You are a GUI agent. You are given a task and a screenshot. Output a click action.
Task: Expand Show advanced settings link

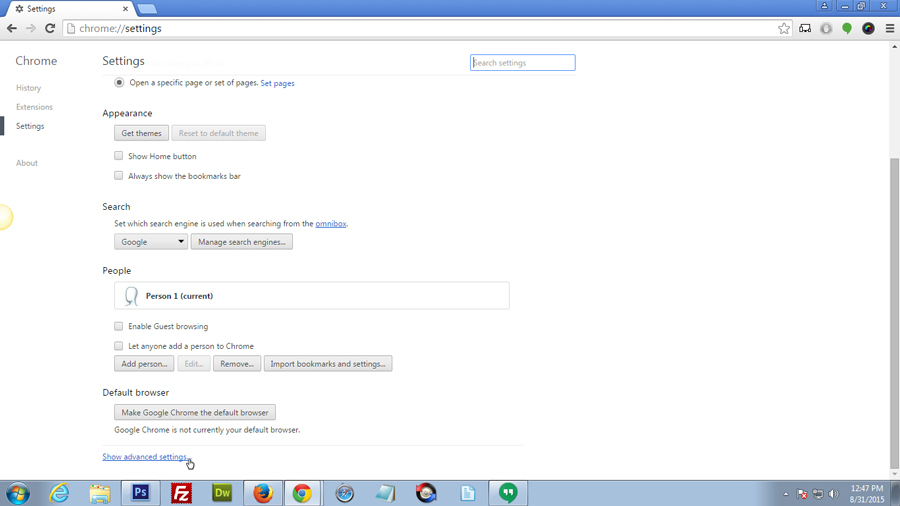click(145, 457)
